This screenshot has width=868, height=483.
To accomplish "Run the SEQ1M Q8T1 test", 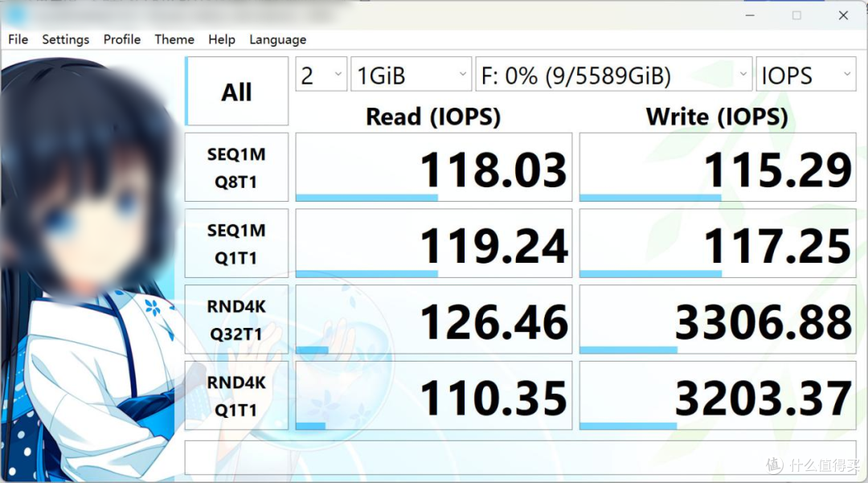I will tap(236, 167).
